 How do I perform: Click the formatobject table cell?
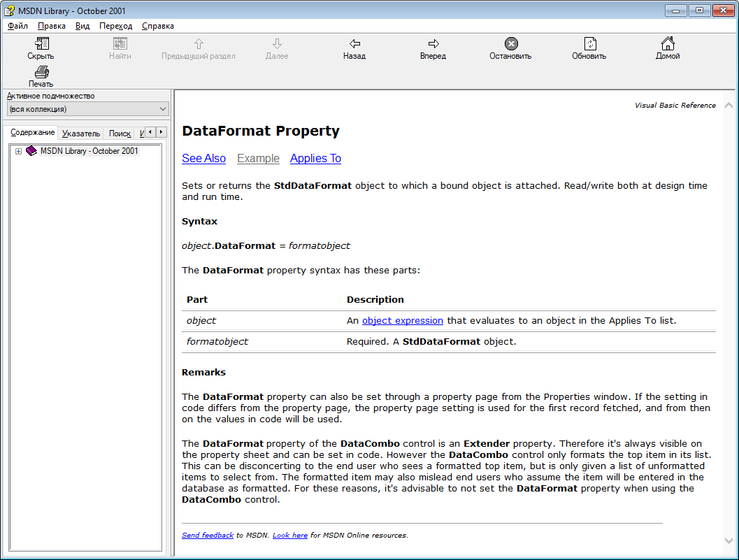point(217,342)
